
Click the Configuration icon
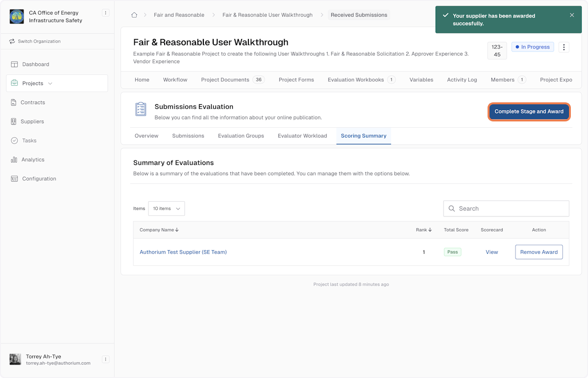coord(14,179)
